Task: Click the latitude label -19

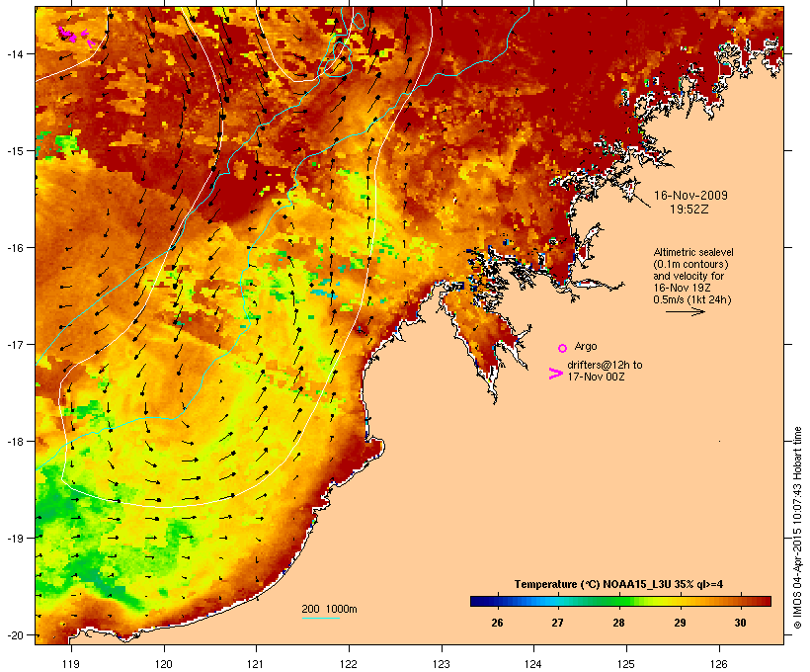Action: 14,539
